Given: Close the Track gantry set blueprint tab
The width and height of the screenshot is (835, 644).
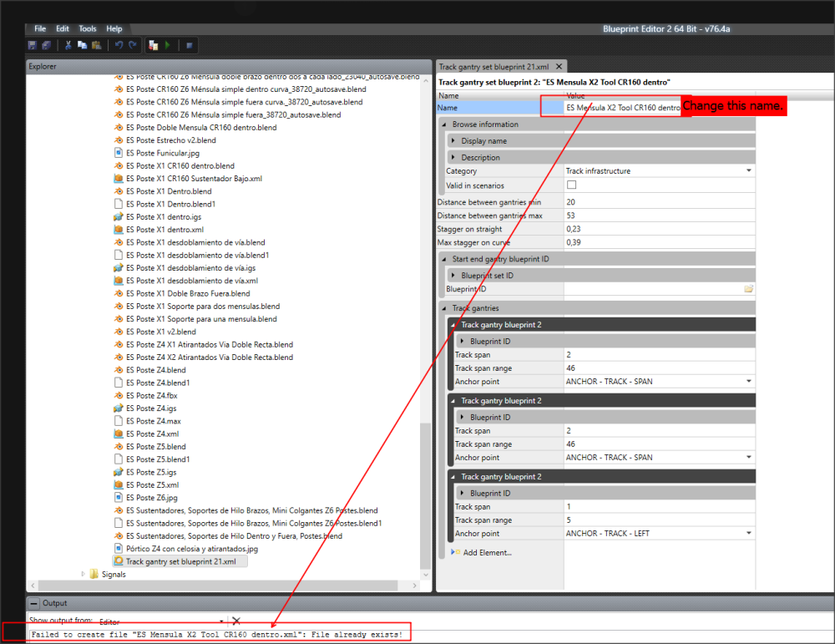Looking at the screenshot, I should 559,67.
